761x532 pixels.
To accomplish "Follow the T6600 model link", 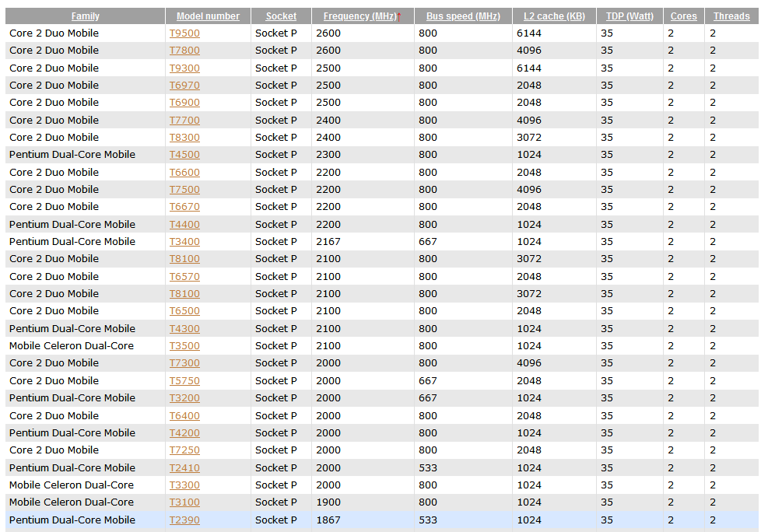I will click(184, 172).
